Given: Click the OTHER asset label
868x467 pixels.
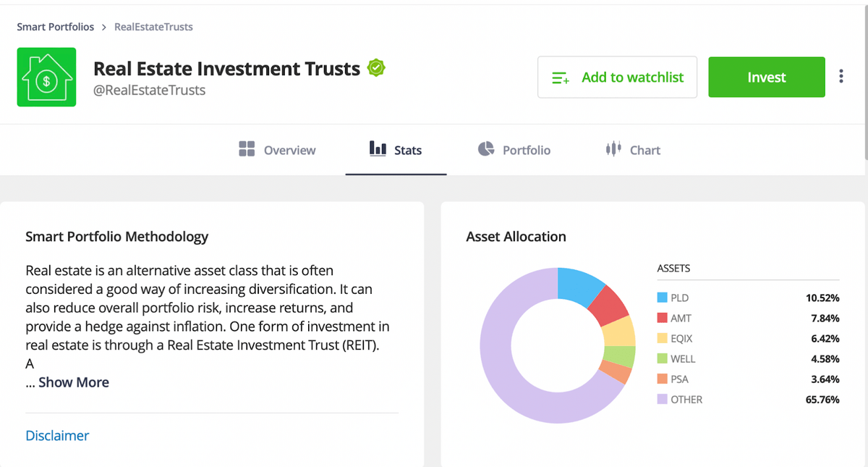Looking at the screenshot, I should coord(686,399).
